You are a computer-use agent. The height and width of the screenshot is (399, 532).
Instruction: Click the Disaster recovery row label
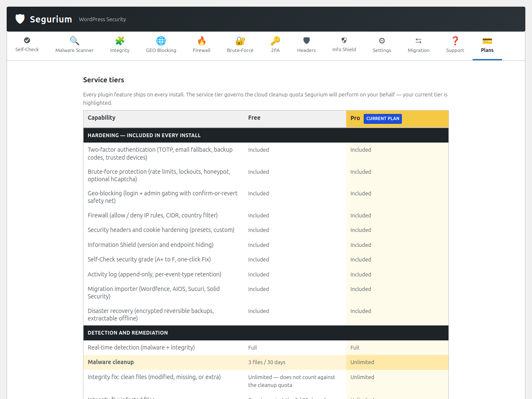click(151, 315)
